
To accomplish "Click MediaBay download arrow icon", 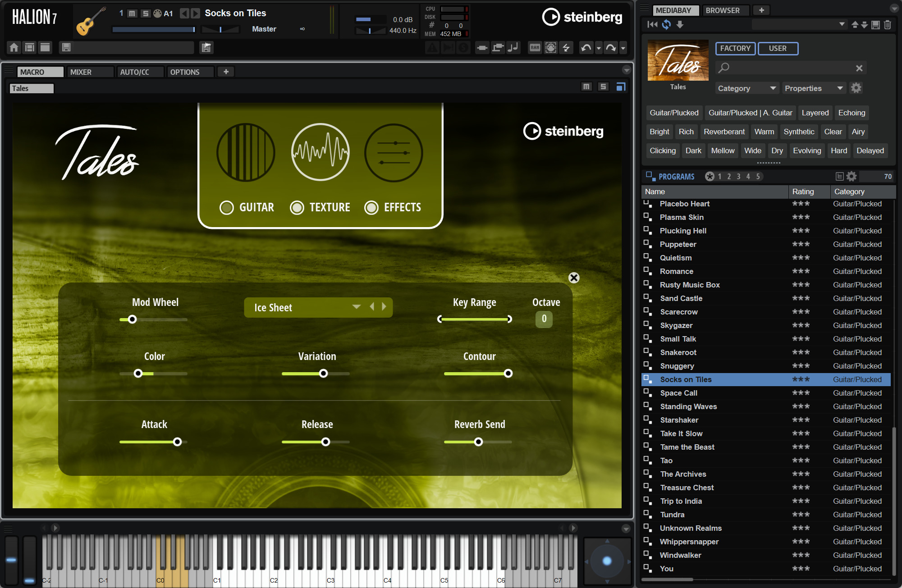I will 680,25.
